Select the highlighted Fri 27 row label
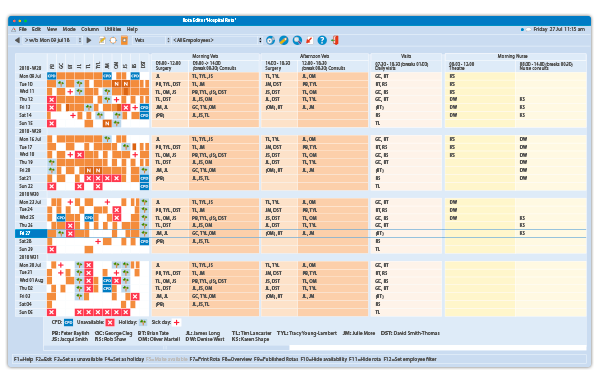This screenshot has width=598, height=380. [31, 233]
